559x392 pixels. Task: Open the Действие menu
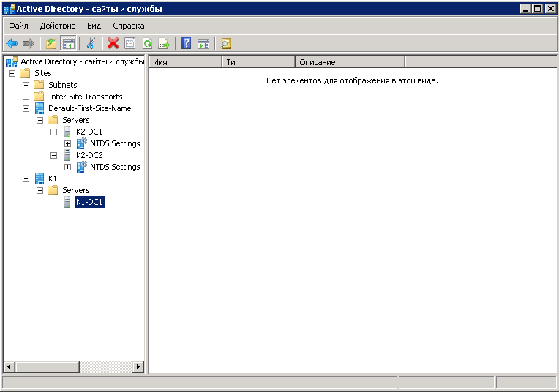(58, 26)
